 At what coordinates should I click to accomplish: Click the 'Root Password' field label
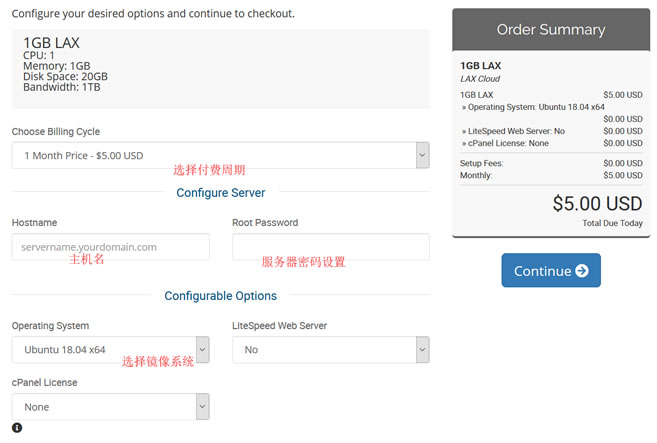265,223
